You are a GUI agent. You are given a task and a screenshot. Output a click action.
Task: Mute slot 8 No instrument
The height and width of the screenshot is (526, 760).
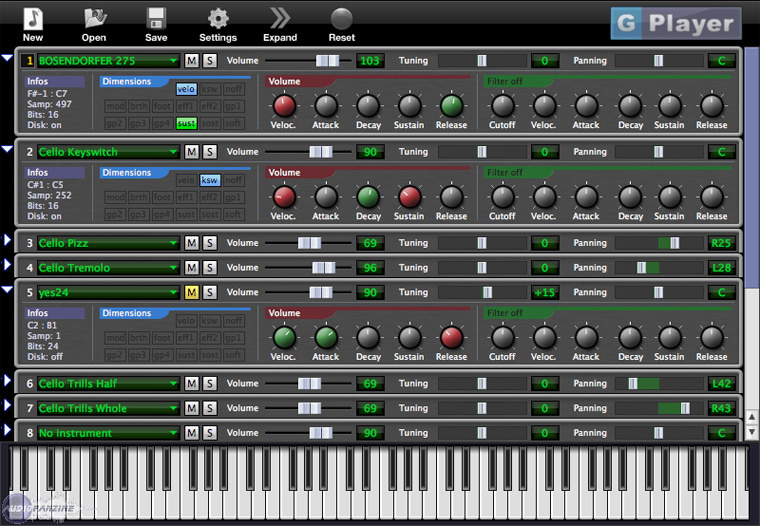pos(191,433)
